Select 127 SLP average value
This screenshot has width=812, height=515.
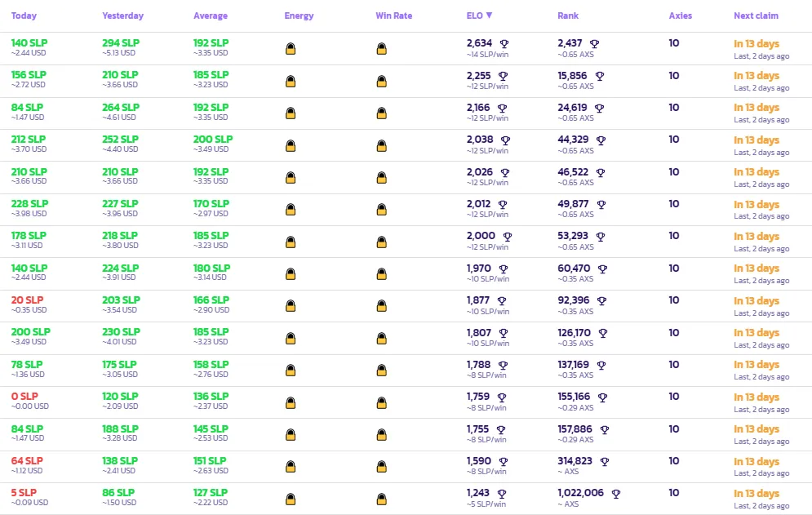point(211,493)
